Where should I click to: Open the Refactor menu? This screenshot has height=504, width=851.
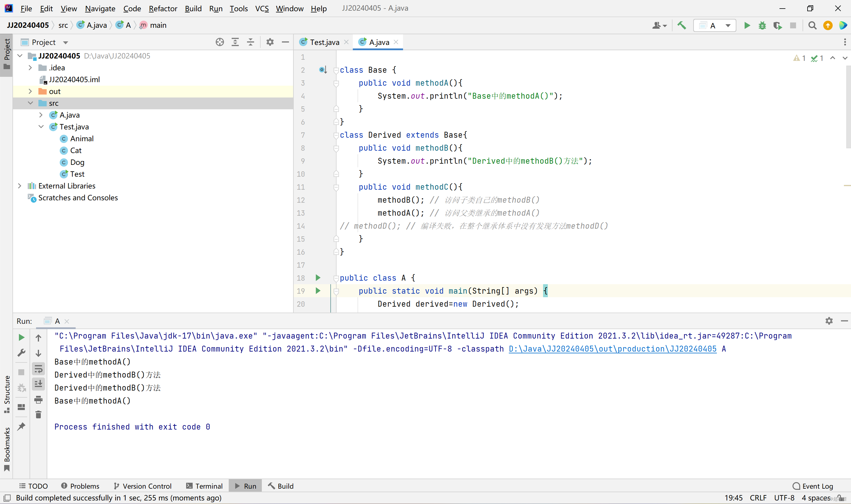click(163, 9)
